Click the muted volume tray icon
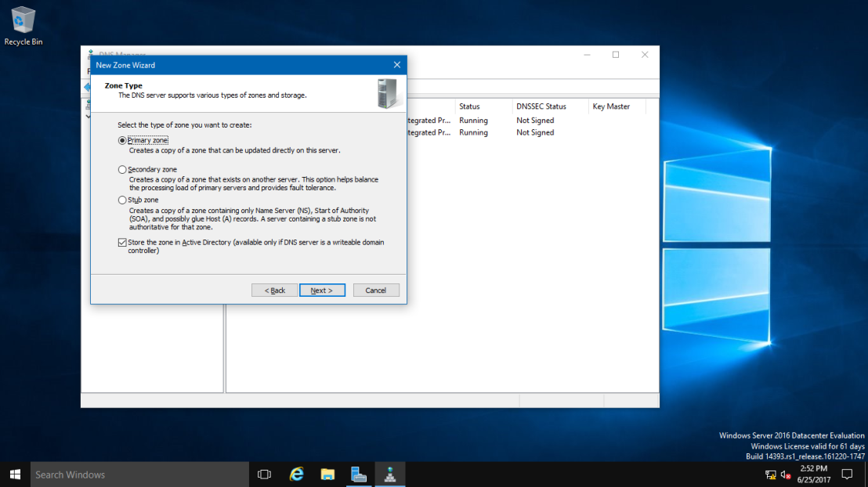868x487 pixels. [x=786, y=474]
